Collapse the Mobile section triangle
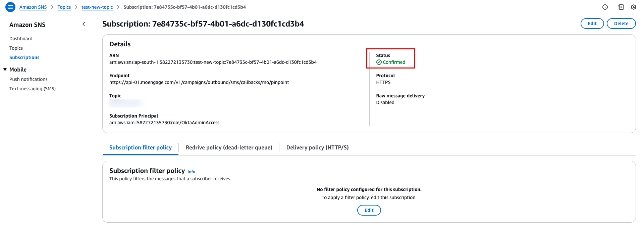The height and width of the screenshot is (225, 644). 5,70
